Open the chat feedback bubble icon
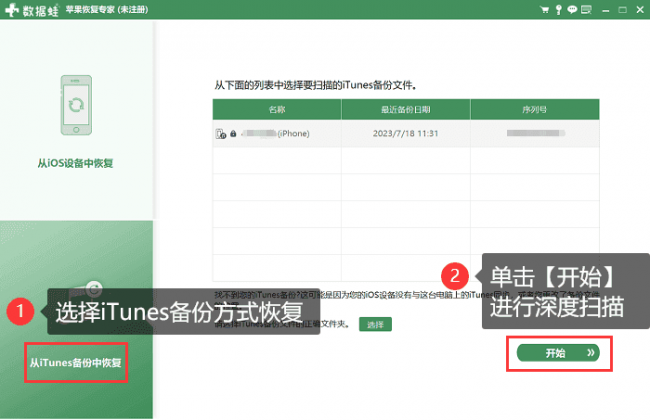The image size is (650, 420). [x=572, y=10]
